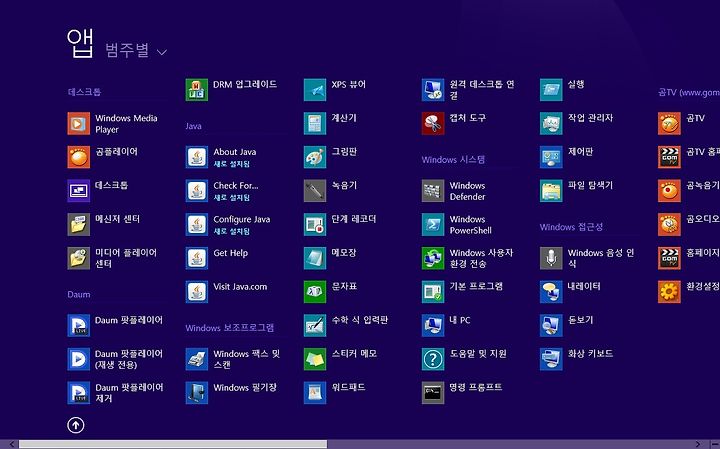
Task: Click the scrollbar left arrow
Action: (11, 444)
